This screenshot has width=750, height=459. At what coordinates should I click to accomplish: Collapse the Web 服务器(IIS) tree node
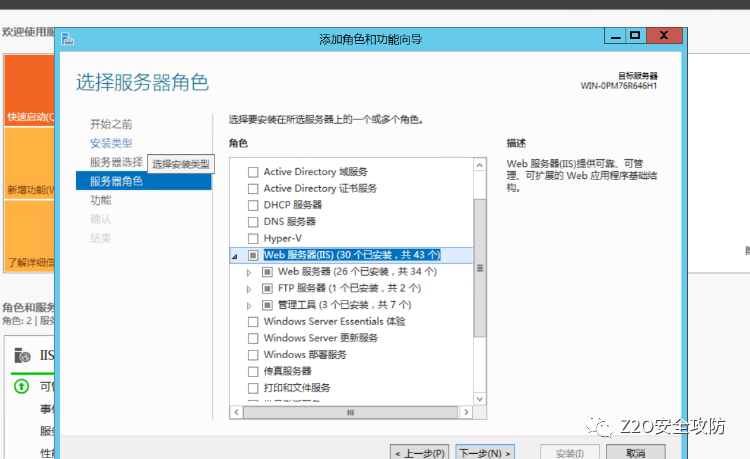pyautogui.click(x=235, y=256)
